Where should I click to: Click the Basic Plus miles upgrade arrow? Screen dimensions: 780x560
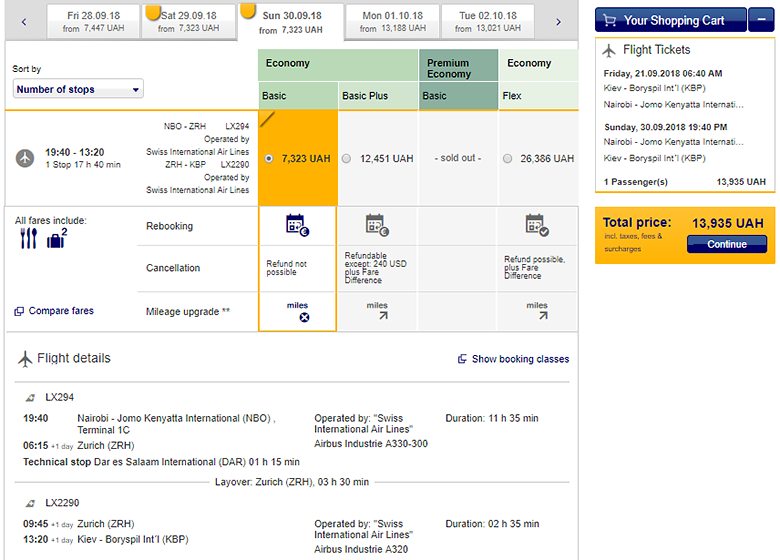(x=377, y=317)
